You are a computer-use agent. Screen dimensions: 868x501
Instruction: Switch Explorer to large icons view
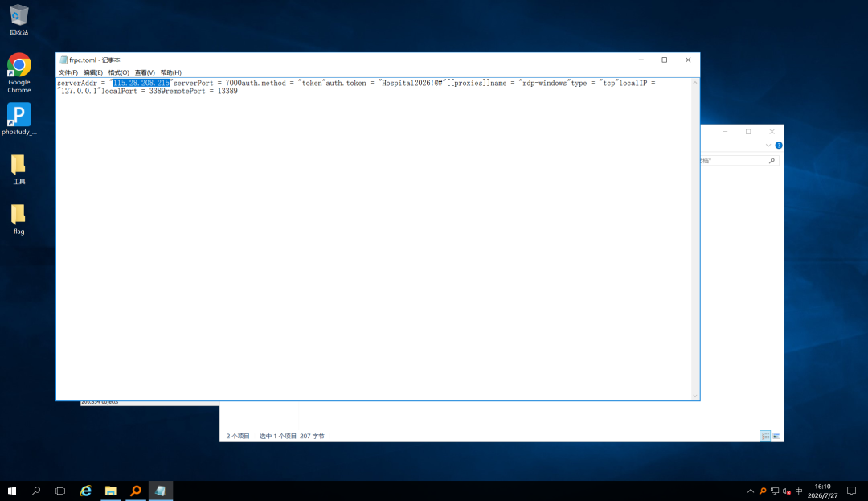click(x=776, y=436)
